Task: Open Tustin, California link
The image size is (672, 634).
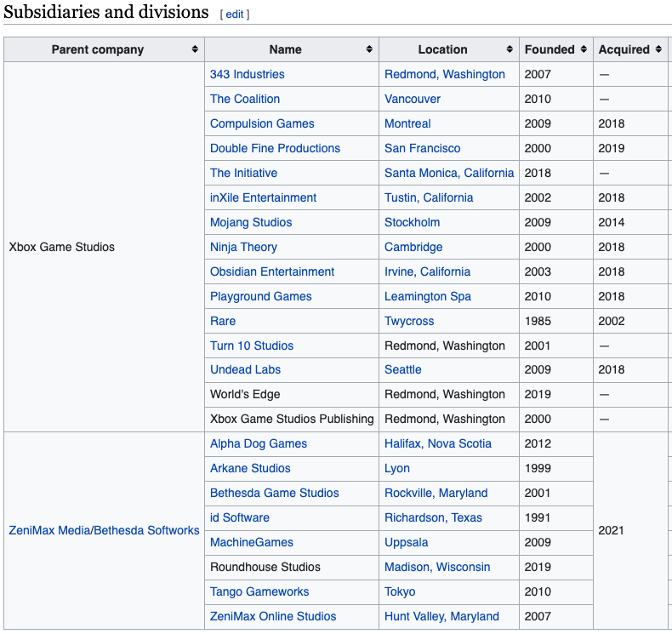Action: 429,197
